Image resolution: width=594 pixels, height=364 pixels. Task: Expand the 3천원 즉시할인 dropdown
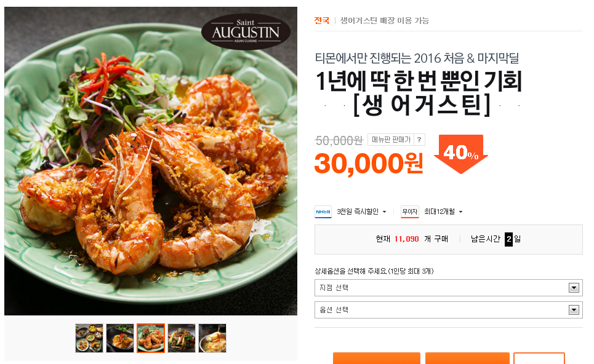(x=361, y=212)
